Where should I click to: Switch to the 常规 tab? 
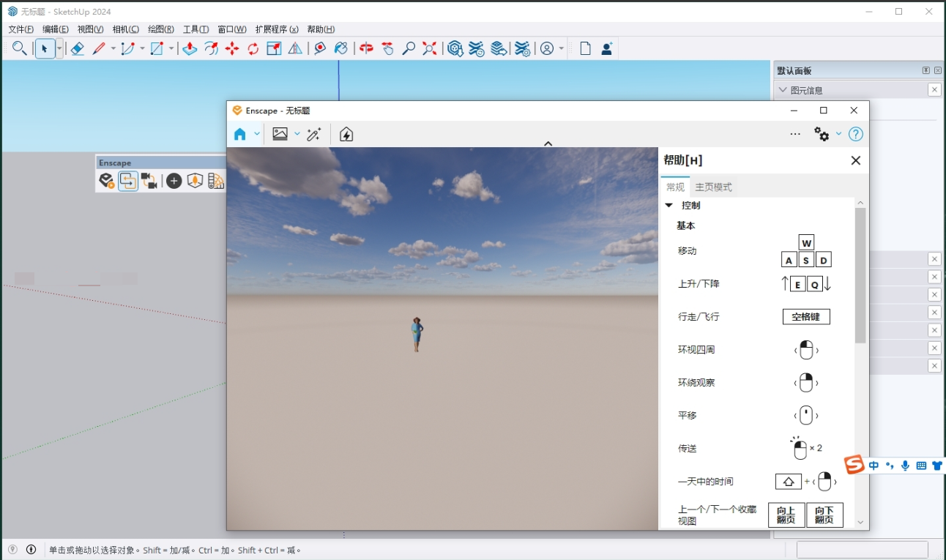tap(675, 187)
